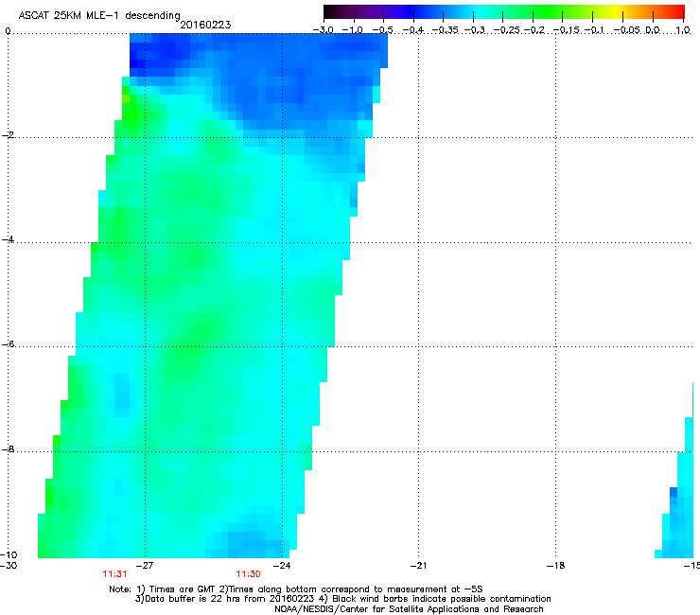The width and height of the screenshot is (700, 615).
Task: Click the longitude label -21
Action: coord(418,566)
